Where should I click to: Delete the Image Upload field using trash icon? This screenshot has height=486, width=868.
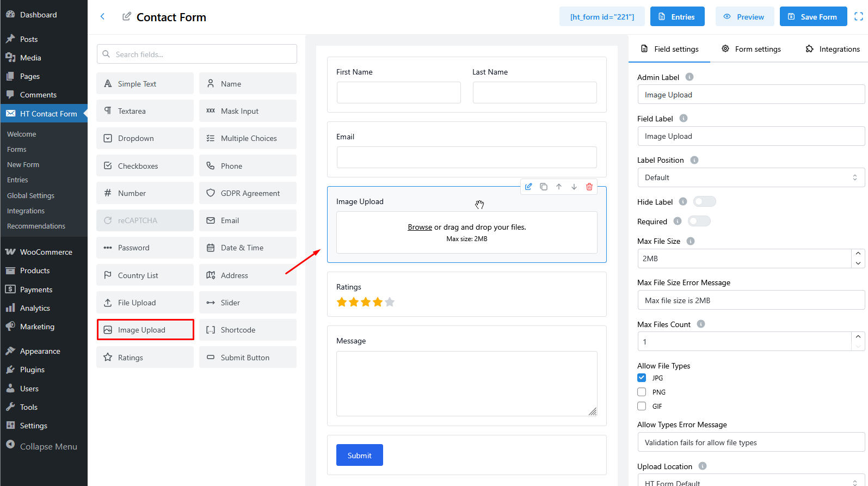pyautogui.click(x=589, y=187)
